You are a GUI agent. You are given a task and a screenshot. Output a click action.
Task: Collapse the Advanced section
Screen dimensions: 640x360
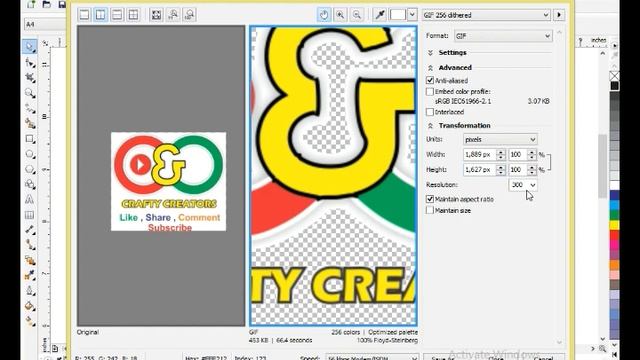coord(430,68)
